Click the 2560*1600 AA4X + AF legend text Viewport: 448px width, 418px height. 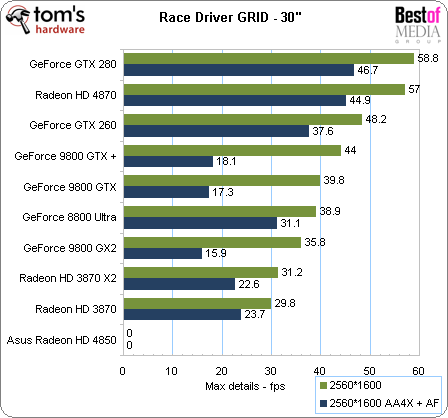point(384,403)
